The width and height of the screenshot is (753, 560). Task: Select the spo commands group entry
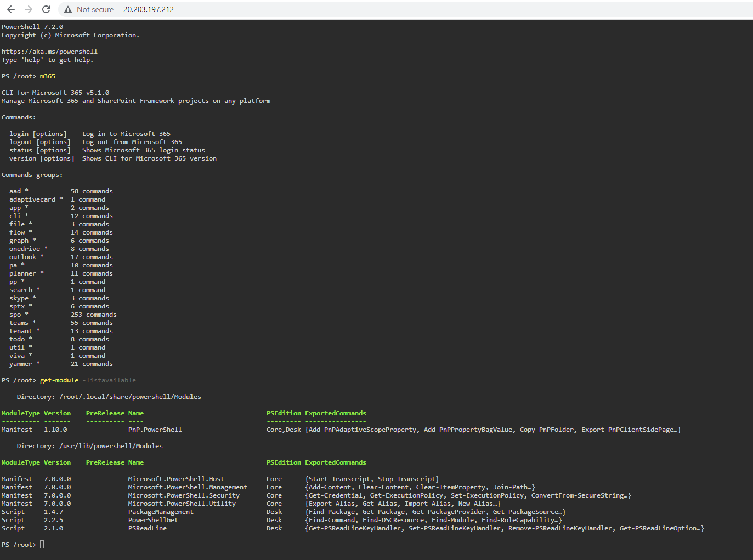(16, 314)
